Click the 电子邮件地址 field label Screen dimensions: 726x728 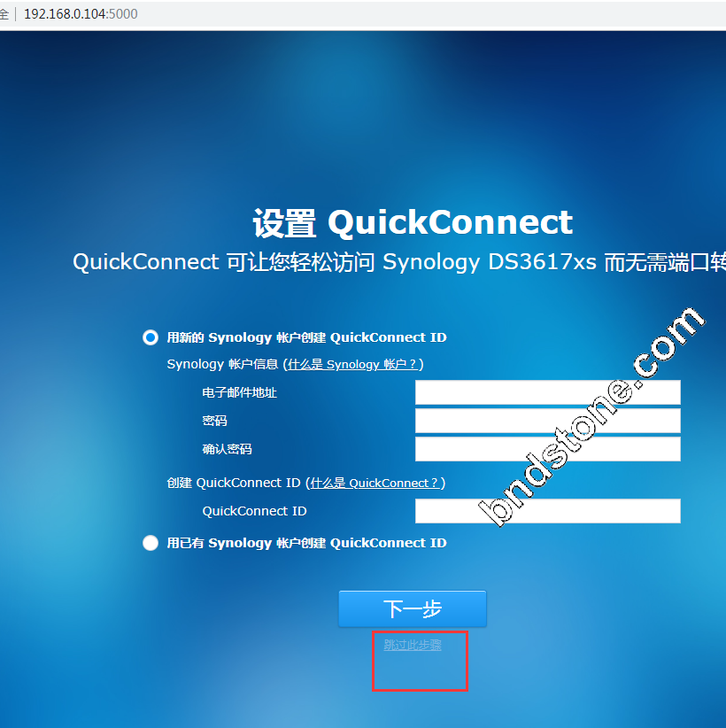[x=240, y=393]
